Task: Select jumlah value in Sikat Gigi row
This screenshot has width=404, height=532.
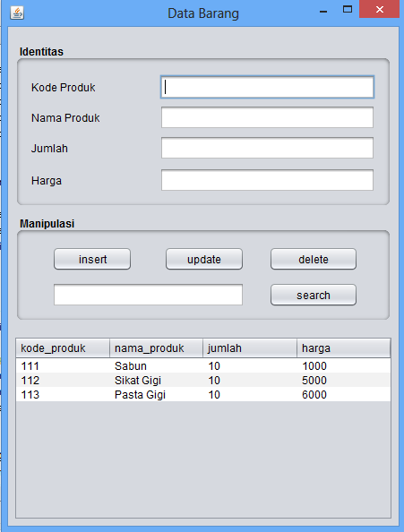Action: [x=250, y=380]
